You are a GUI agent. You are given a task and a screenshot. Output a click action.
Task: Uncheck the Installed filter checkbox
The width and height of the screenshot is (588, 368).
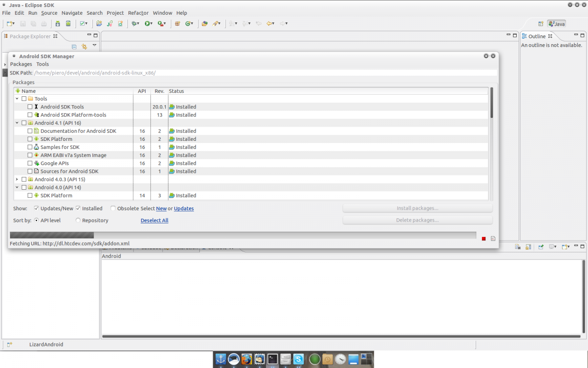click(78, 208)
